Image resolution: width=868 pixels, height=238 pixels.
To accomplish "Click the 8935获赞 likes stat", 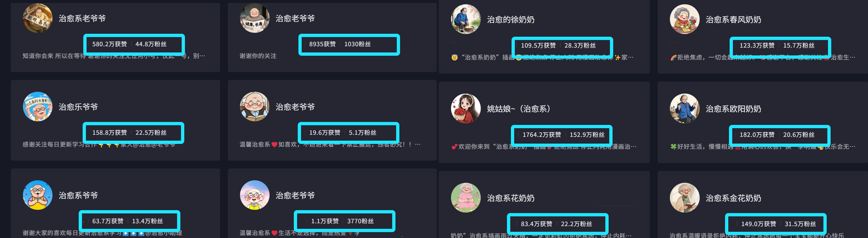I will click(x=322, y=44).
